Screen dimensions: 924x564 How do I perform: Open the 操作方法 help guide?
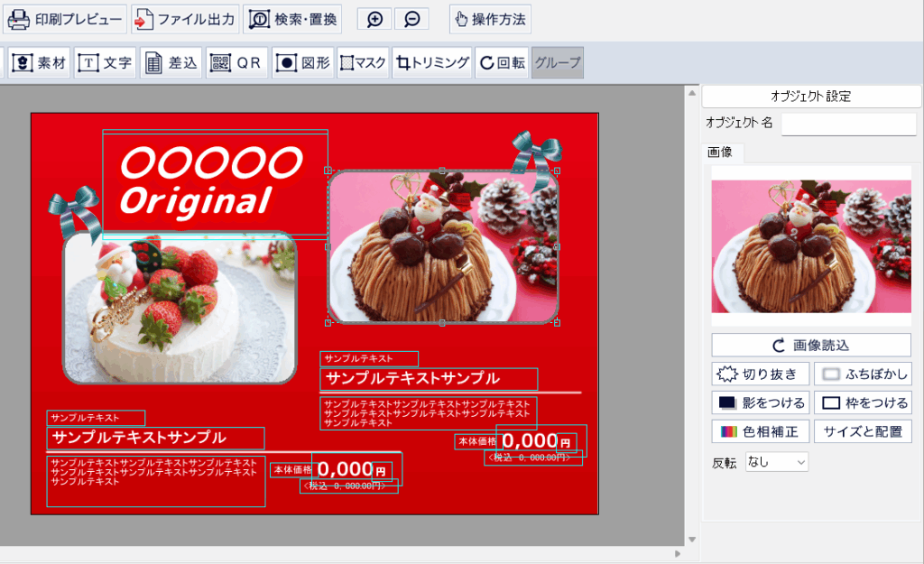490,19
